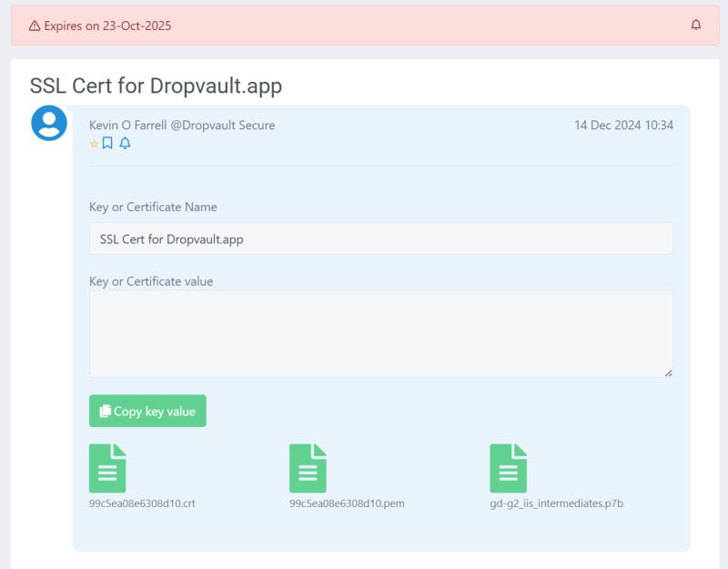The width and height of the screenshot is (728, 569).
Task: Click the user avatar icon
Action: (x=49, y=123)
